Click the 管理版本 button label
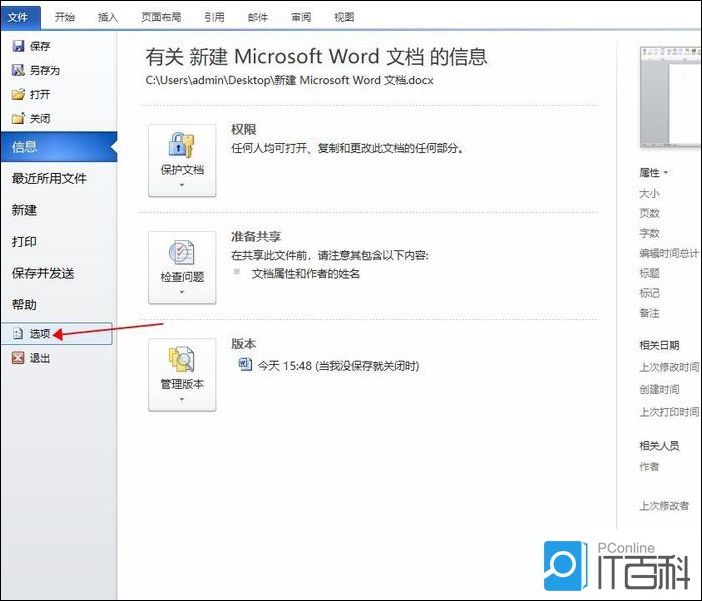Viewport: 702px width, 601px height. click(x=182, y=384)
